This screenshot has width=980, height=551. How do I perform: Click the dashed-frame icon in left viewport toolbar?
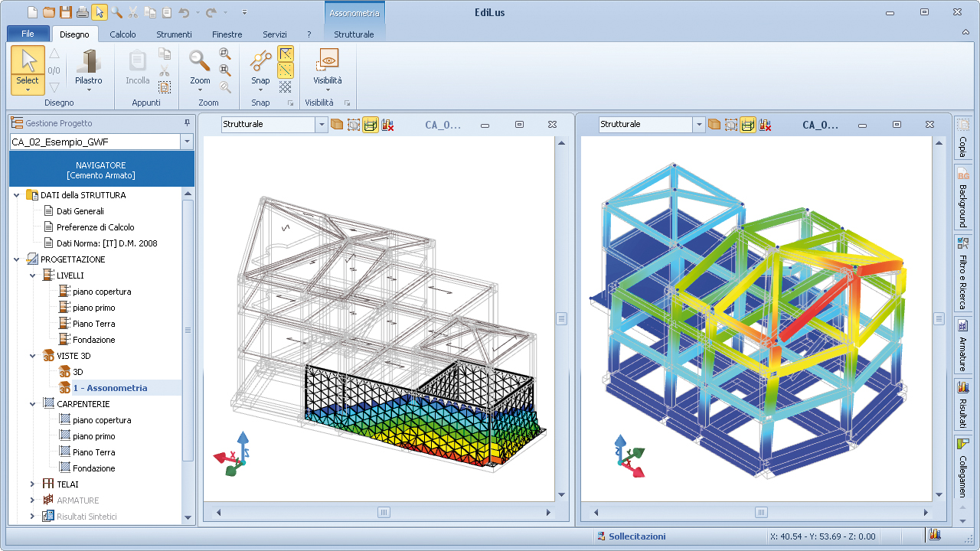[354, 125]
